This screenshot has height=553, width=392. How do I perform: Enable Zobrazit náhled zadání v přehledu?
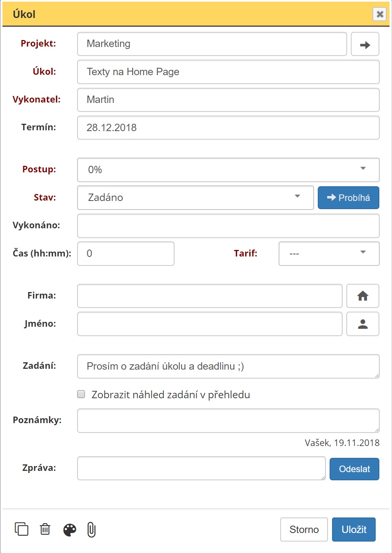[81, 394]
